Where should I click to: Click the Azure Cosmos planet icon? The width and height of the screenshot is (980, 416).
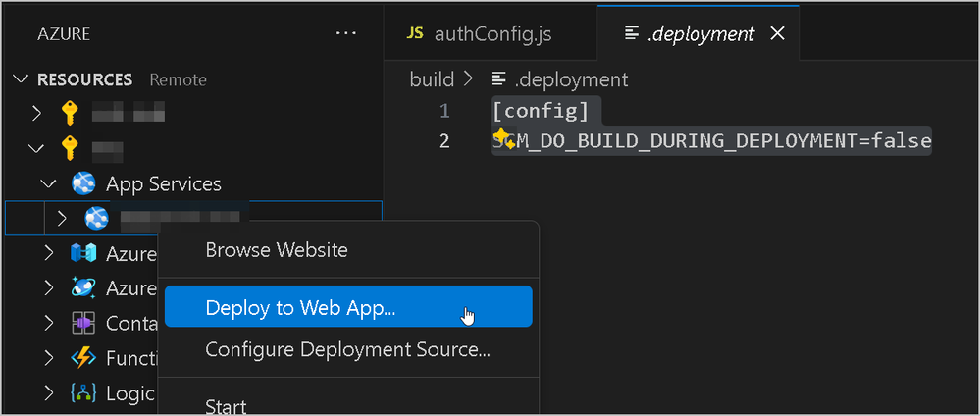[x=83, y=287]
